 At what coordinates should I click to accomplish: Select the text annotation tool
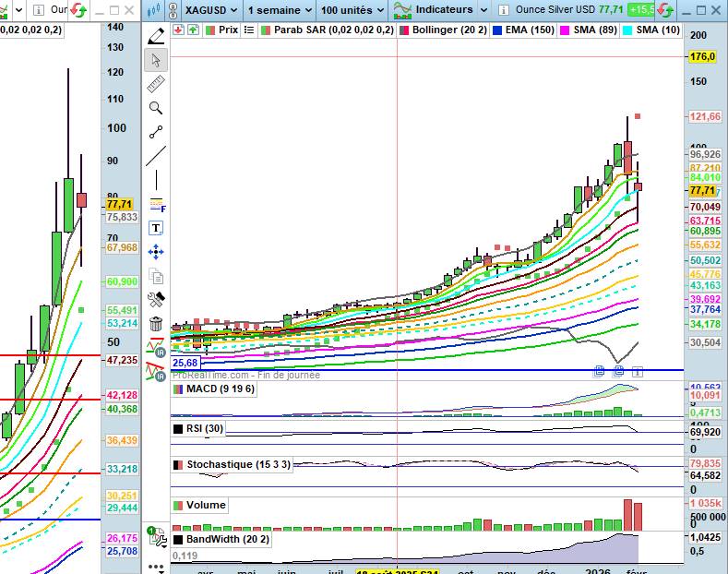[x=156, y=228]
